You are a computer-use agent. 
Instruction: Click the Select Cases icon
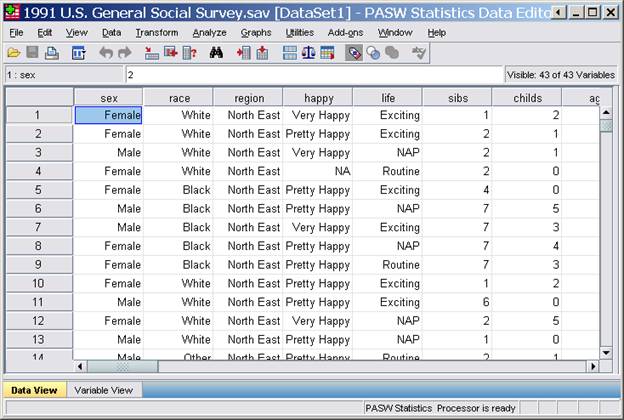pyautogui.click(x=327, y=53)
